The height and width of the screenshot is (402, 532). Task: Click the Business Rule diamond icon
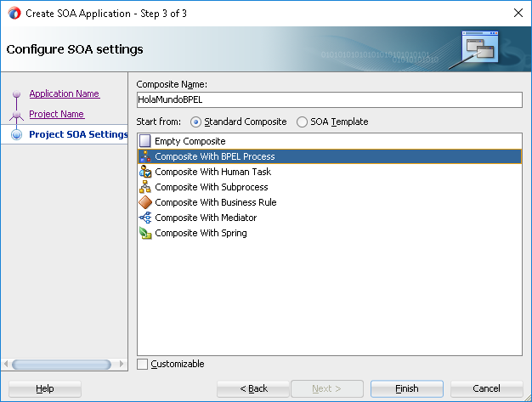pos(145,202)
